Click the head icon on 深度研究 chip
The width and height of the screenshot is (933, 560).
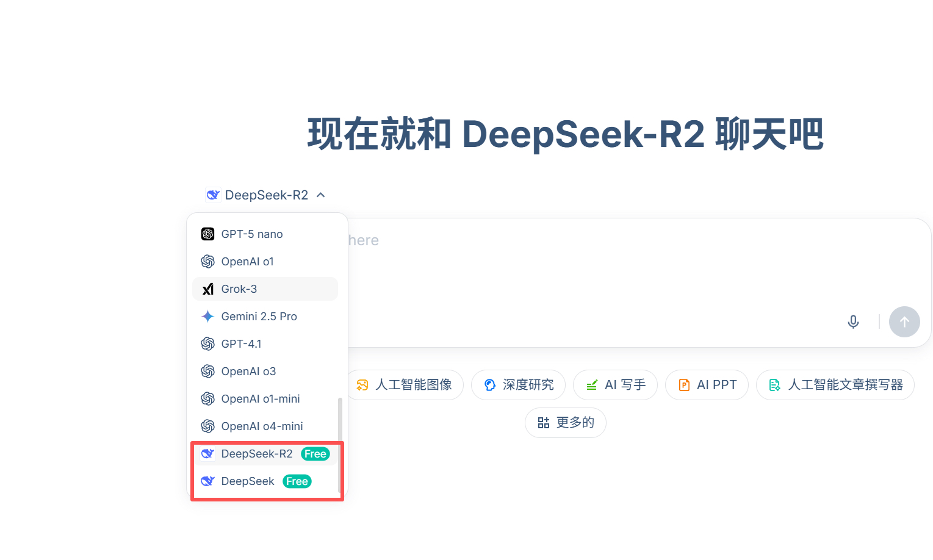[x=490, y=385]
